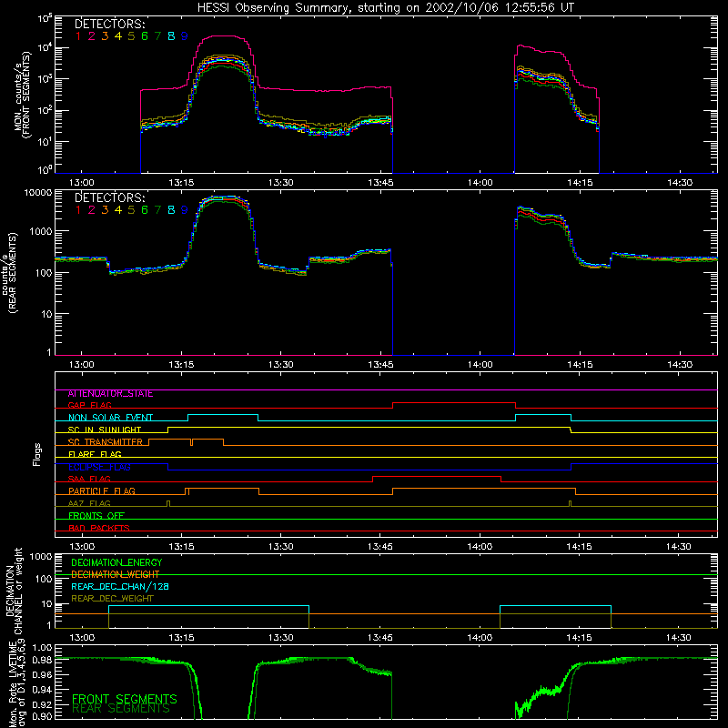728x728 pixels.
Task: Click the HESSI Observing Summary plot title
Action: point(386,8)
